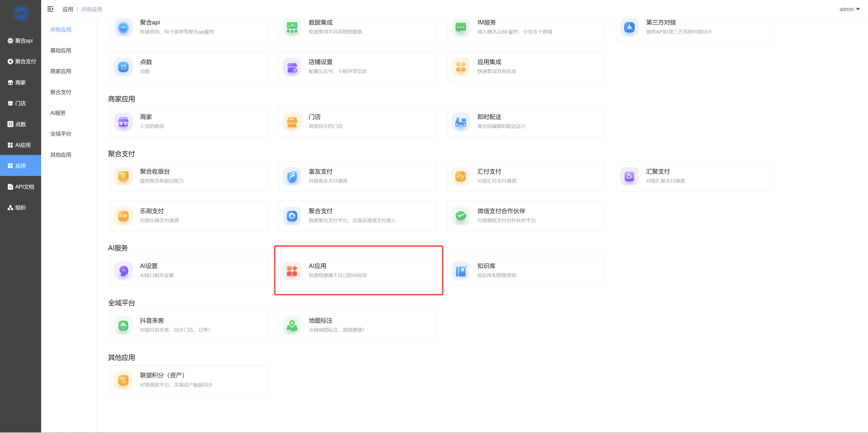Select 基础应用 in the category list
This screenshot has height=433, width=868.
61,51
